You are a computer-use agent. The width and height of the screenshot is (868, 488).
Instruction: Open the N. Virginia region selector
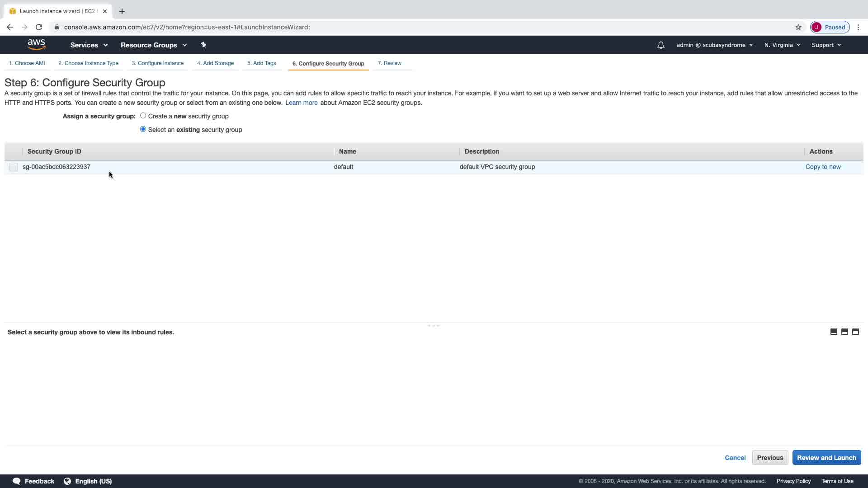(x=782, y=45)
